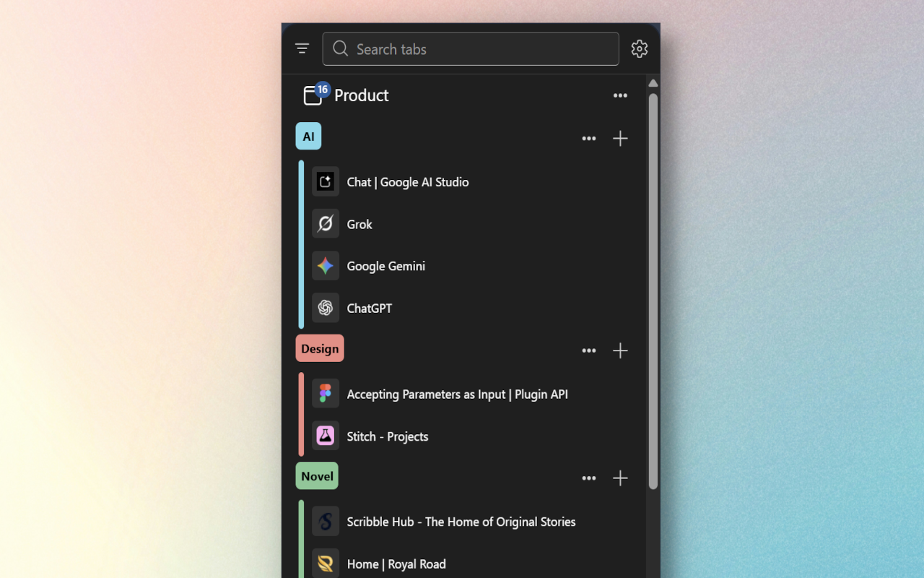Click the Figma favicon icon
924x578 pixels.
click(326, 394)
